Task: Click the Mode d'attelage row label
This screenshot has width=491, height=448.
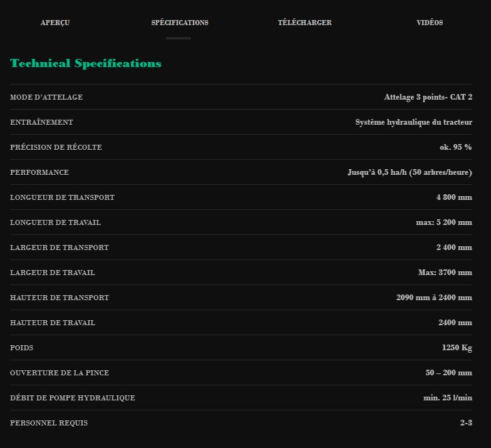Action: tap(46, 97)
